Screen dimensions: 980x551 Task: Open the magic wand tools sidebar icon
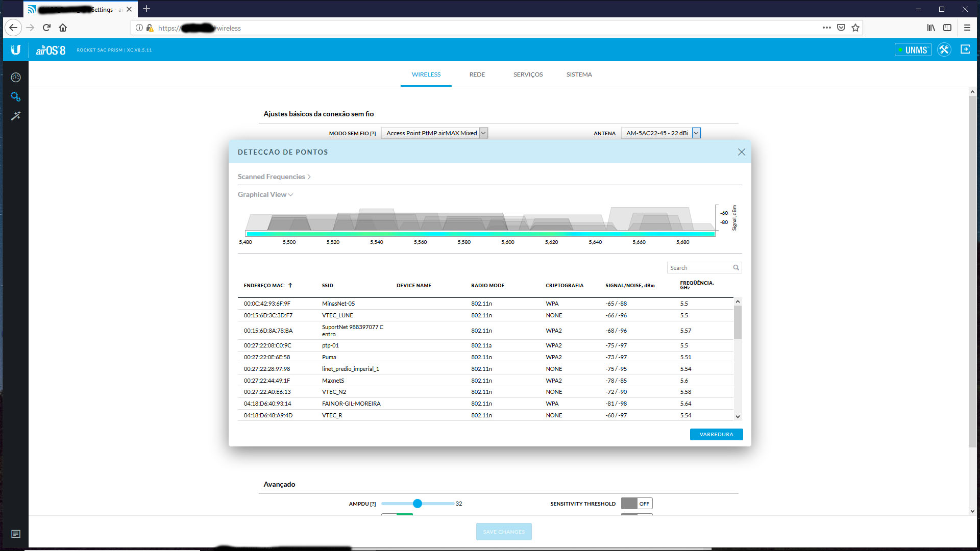pos(16,116)
